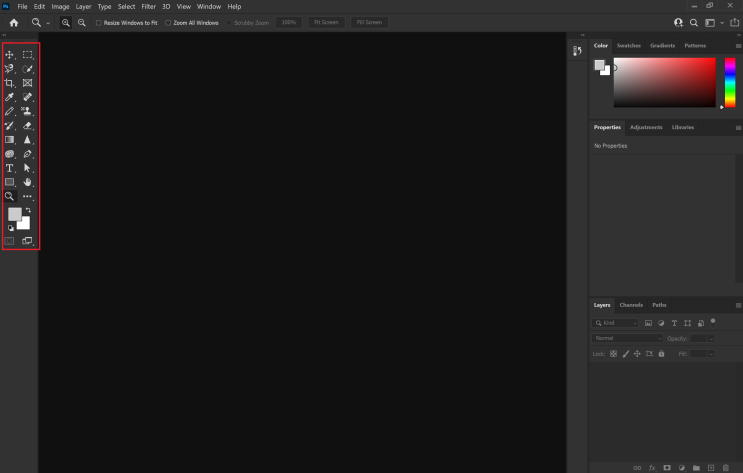743x473 pixels.
Task: Toggle filter for smart objects
Action: 701,323
